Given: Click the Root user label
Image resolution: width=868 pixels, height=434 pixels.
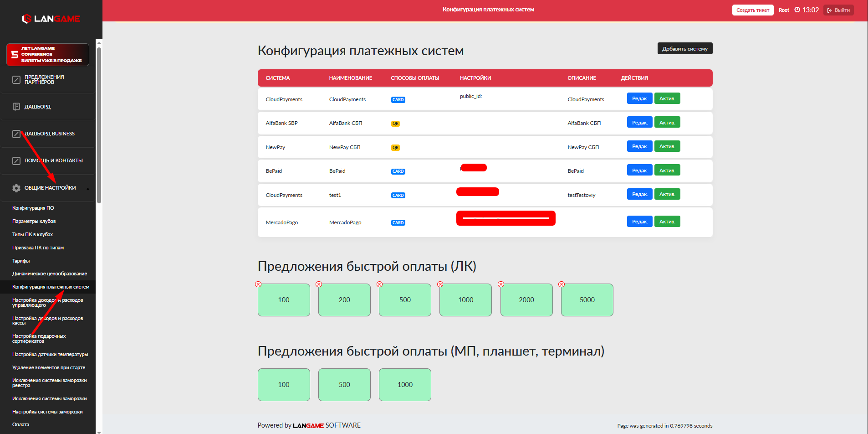Looking at the screenshot, I should point(784,10).
